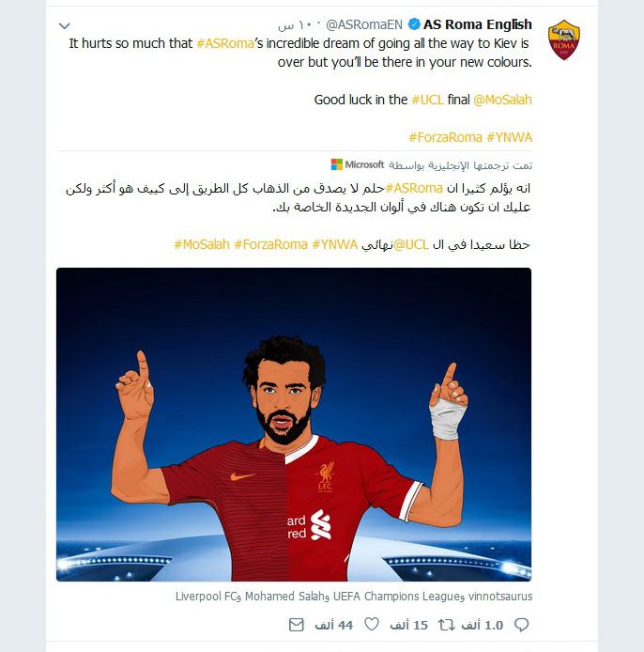
Task: Click the retweet arrows icon
Action: pyautogui.click(x=446, y=625)
